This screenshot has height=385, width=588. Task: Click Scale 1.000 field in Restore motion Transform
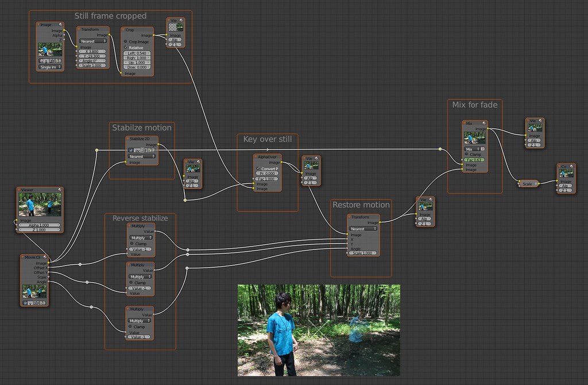point(363,253)
